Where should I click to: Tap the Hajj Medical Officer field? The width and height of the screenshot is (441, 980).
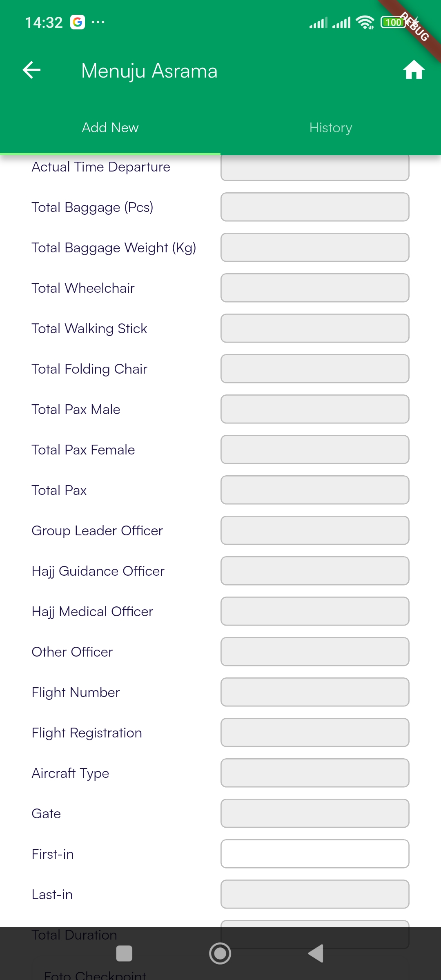[315, 611]
